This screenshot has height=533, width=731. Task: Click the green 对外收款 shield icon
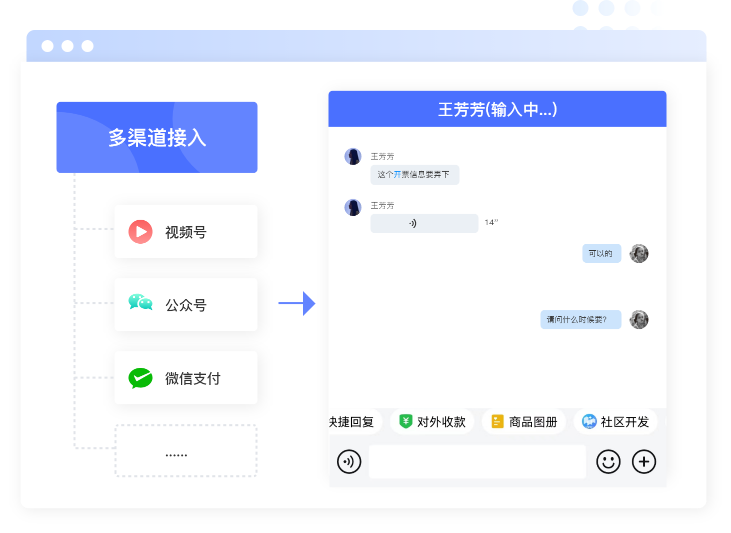pyautogui.click(x=406, y=421)
